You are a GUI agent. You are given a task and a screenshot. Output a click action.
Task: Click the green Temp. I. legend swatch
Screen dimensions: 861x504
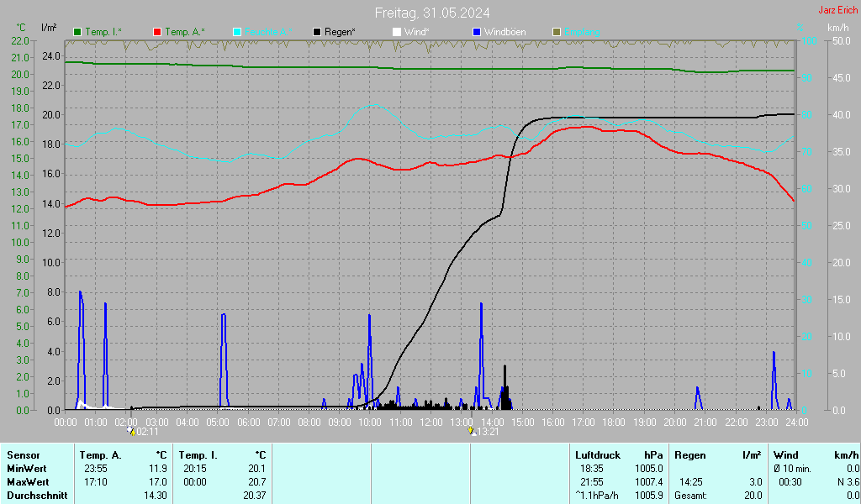(x=78, y=32)
